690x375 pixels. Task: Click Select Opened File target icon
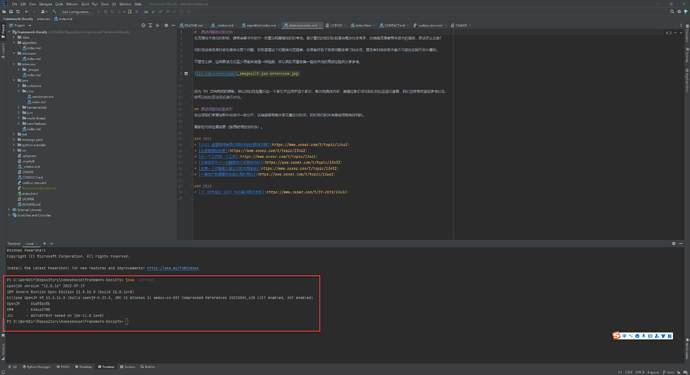click(x=143, y=26)
